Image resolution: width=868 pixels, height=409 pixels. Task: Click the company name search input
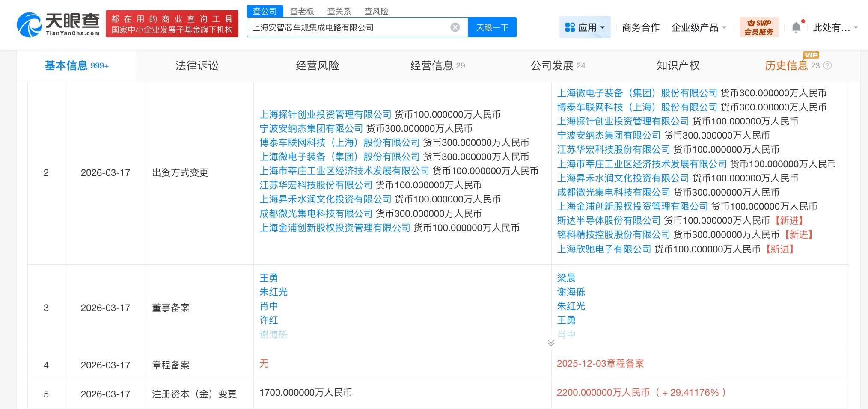click(349, 27)
